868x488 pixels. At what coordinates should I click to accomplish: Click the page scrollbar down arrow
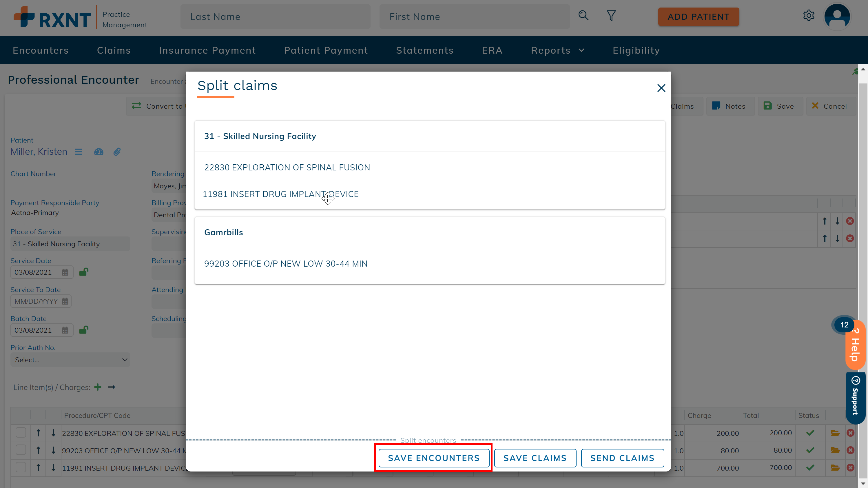[862, 484]
